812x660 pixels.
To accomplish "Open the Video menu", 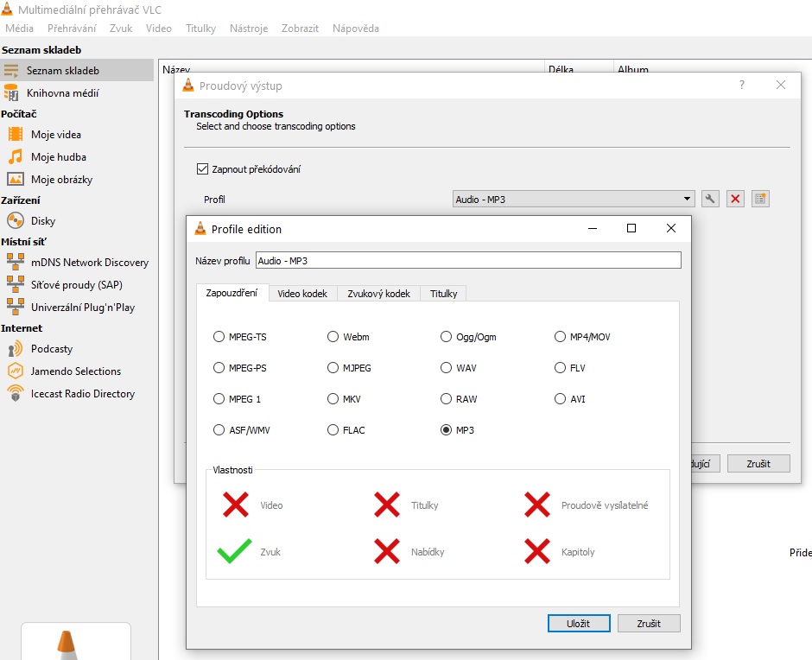I will (x=158, y=29).
